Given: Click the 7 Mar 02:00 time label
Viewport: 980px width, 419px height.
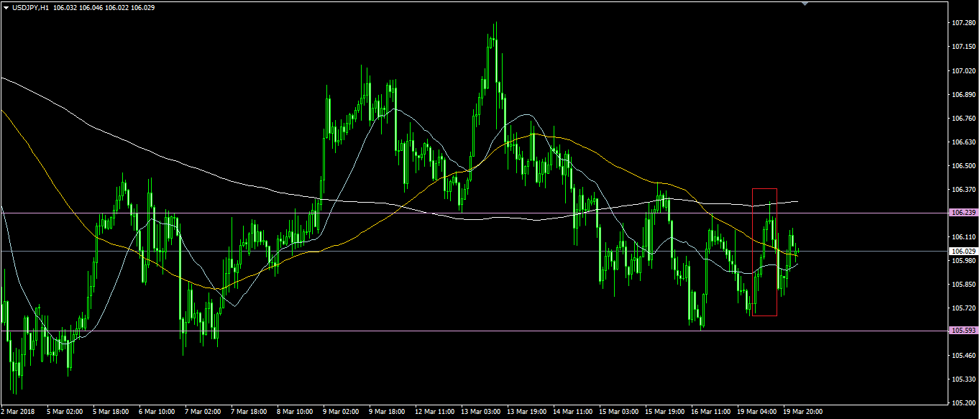Looking at the screenshot, I should point(203,412).
